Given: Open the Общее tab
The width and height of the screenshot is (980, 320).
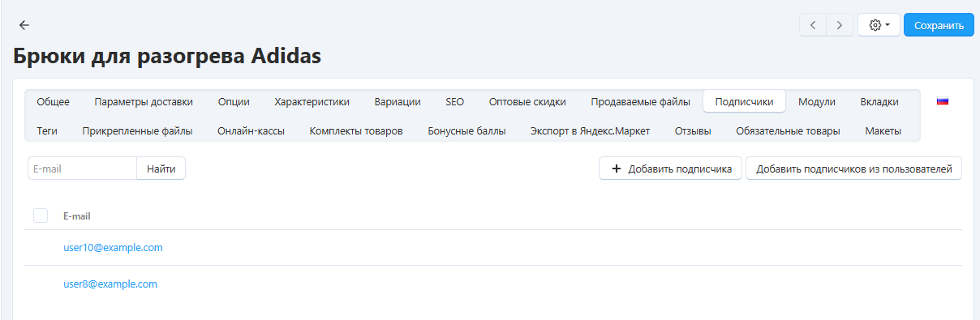Looking at the screenshot, I should (x=54, y=102).
